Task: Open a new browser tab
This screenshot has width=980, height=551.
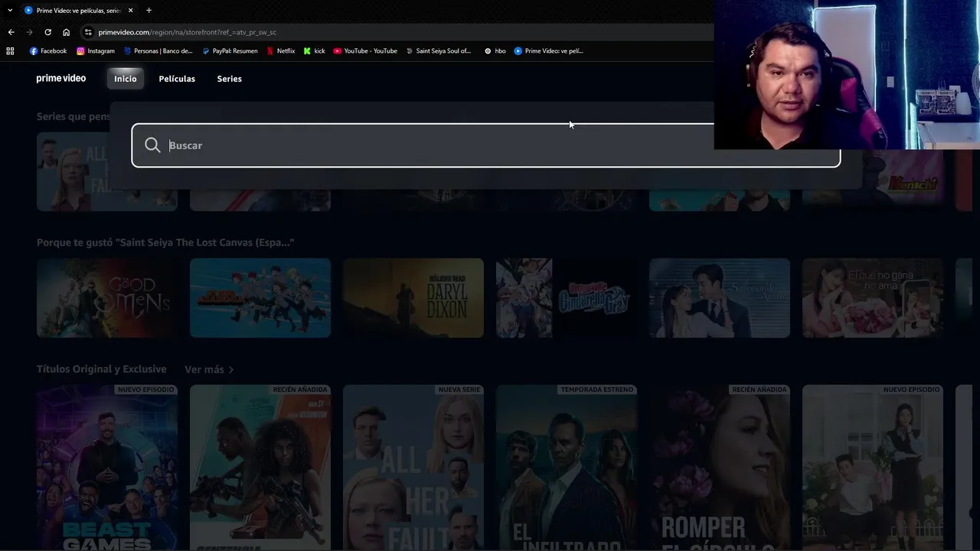Action: pyautogui.click(x=149, y=10)
